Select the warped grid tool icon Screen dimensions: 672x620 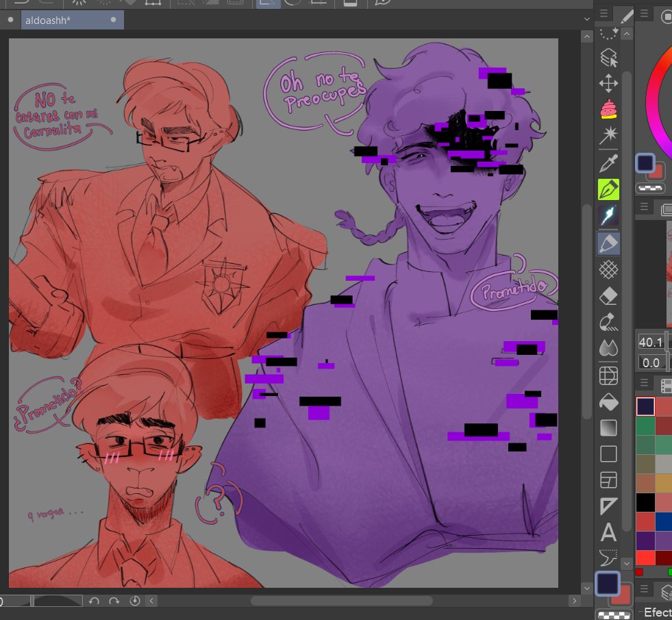coord(608,376)
